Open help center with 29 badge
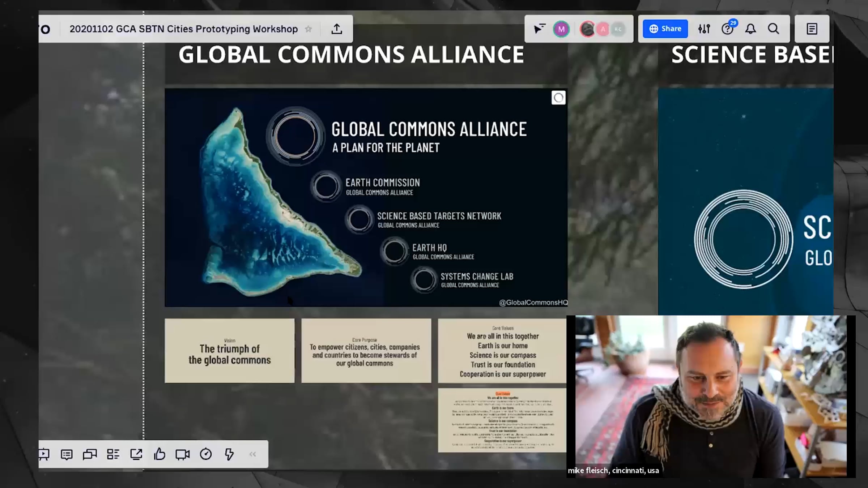 coord(727,29)
